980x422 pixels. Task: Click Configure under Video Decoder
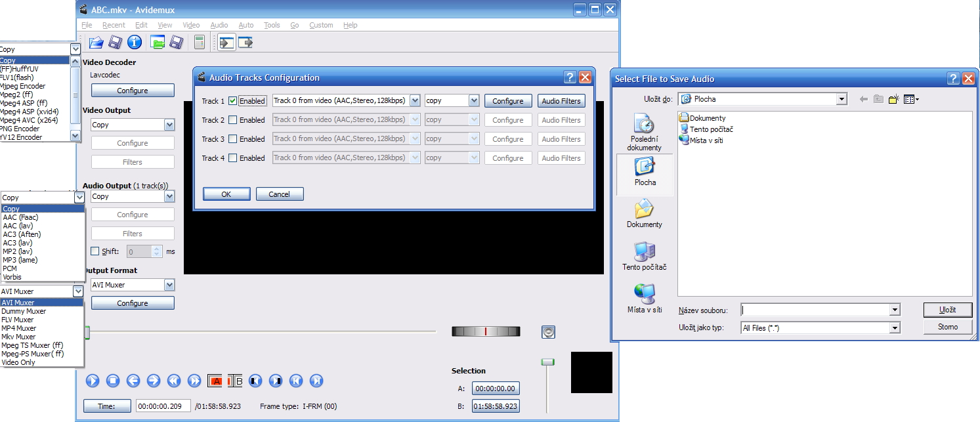point(133,91)
